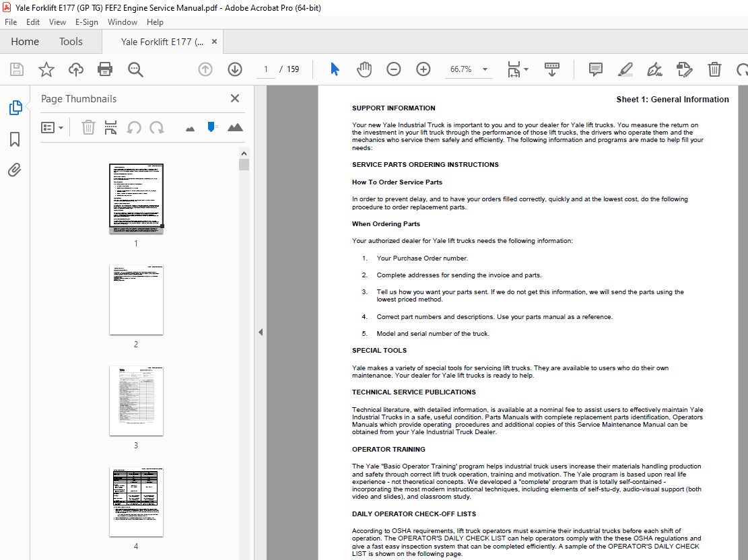748x560 pixels.
Task: Click 'DAILY OPERATOR CHECK-OFF LISTS' heading
Action: coord(414,514)
